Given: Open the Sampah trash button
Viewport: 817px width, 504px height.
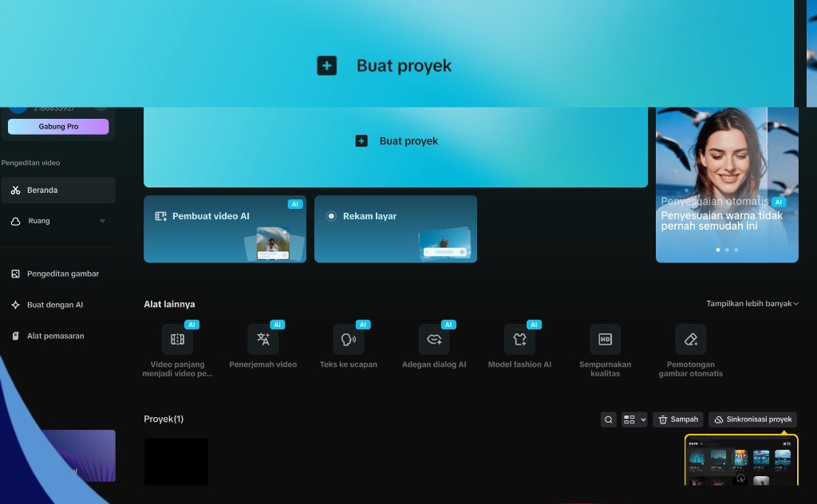Looking at the screenshot, I should pyautogui.click(x=678, y=419).
